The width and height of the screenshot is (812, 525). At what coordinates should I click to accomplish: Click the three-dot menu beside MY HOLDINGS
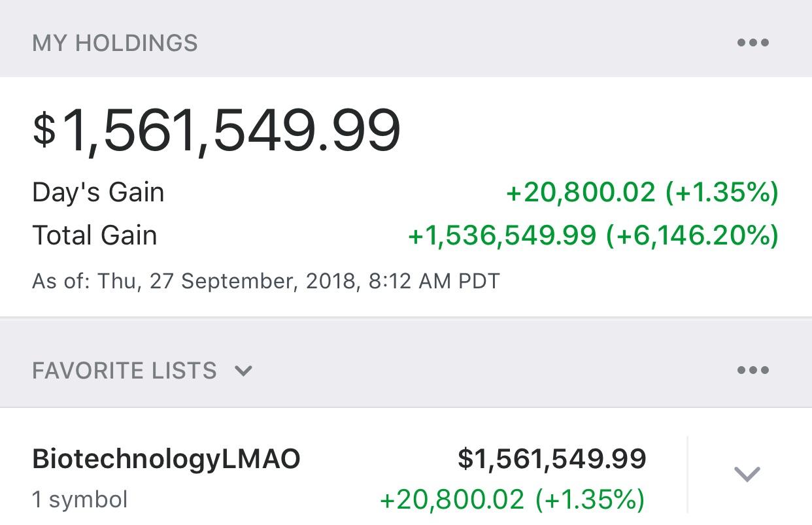click(754, 42)
